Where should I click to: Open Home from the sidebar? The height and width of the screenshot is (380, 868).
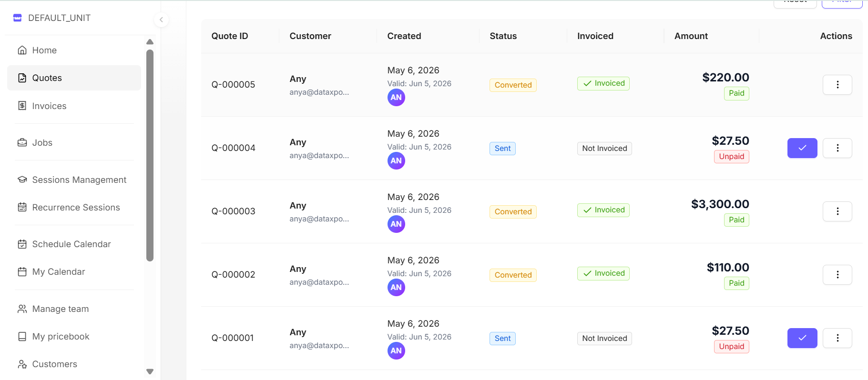point(74,50)
